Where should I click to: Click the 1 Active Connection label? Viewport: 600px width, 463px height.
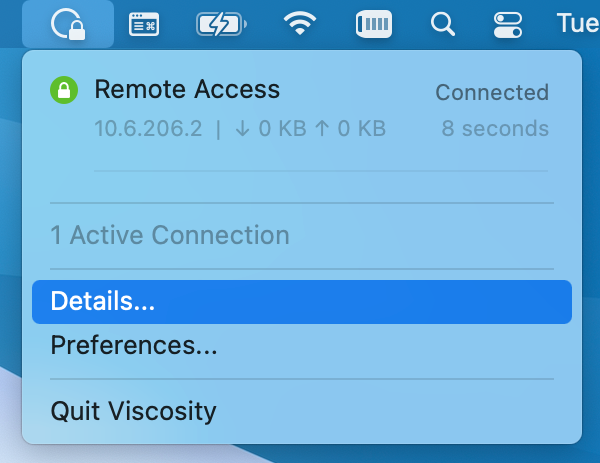coord(169,236)
